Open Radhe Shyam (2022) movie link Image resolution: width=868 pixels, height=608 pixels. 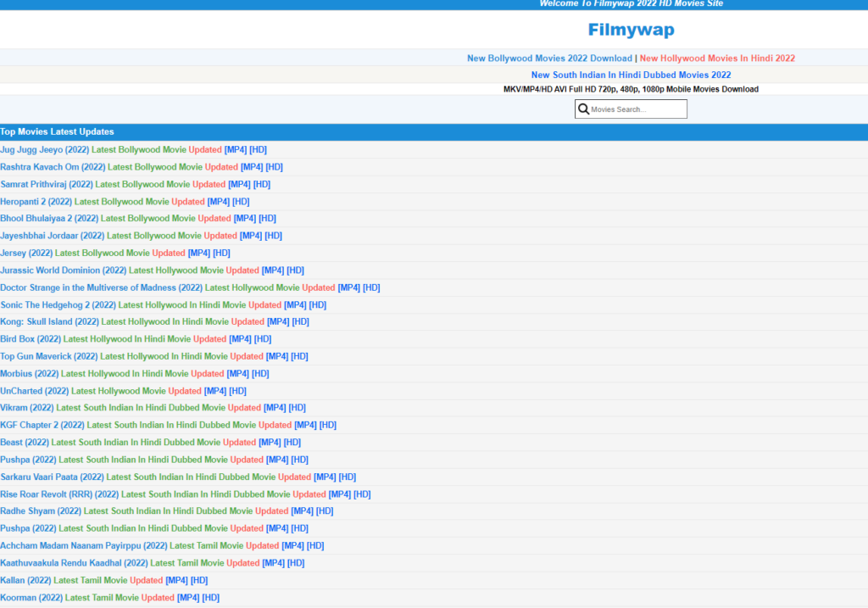point(167,510)
